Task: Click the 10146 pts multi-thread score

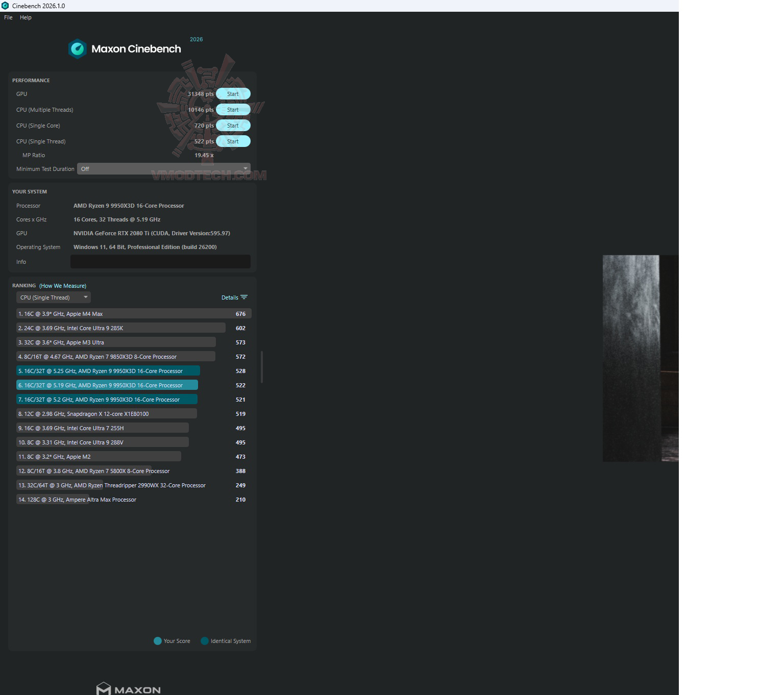Action: coord(201,110)
